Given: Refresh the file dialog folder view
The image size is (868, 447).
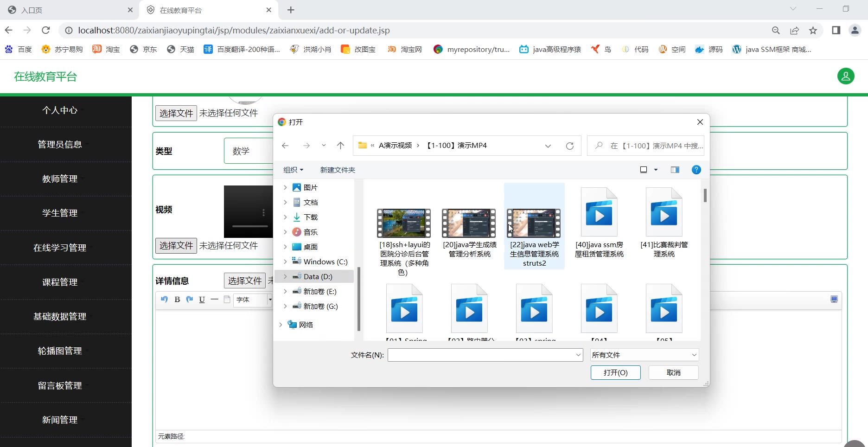Looking at the screenshot, I should [569, 146].
